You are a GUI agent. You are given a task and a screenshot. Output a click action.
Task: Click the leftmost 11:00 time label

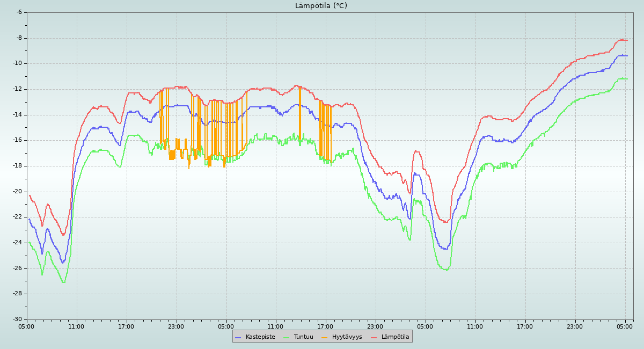(76, 326)
